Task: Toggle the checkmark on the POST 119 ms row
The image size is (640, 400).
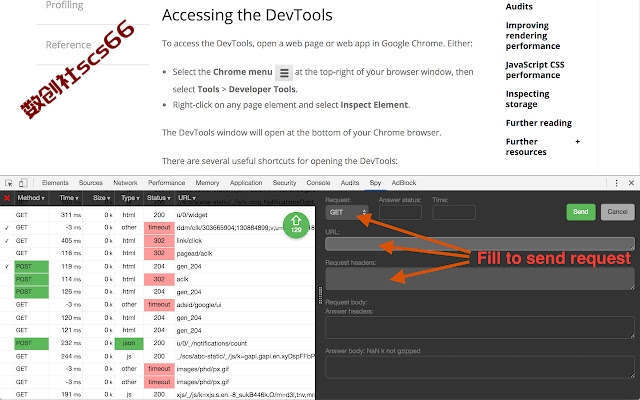Action: click(x=7, y=267)
